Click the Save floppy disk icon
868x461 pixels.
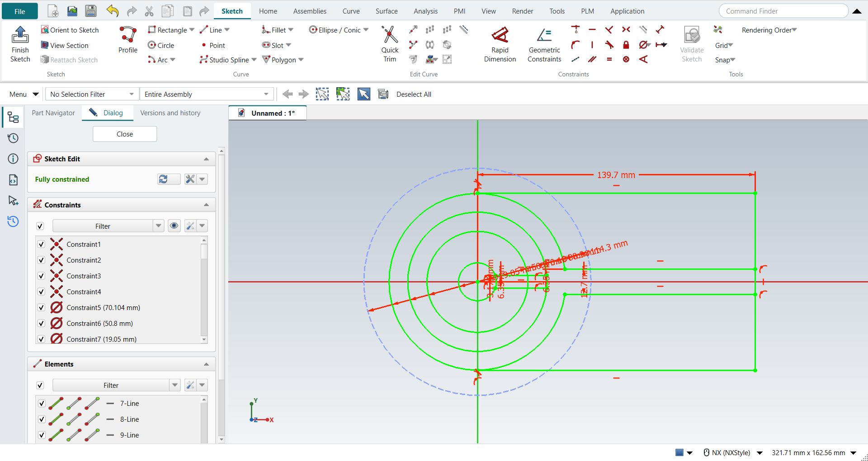[91, 11]
